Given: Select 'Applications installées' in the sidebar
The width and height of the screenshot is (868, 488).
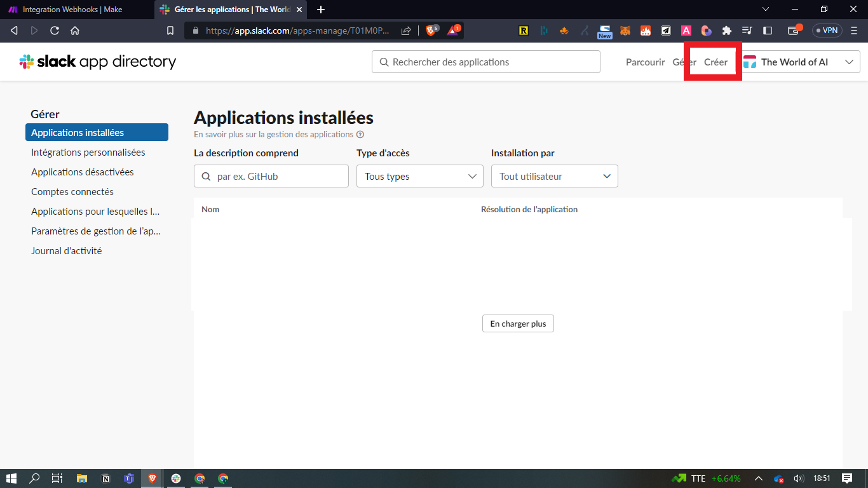Looking at the screenshot, I should pos(97,132).
